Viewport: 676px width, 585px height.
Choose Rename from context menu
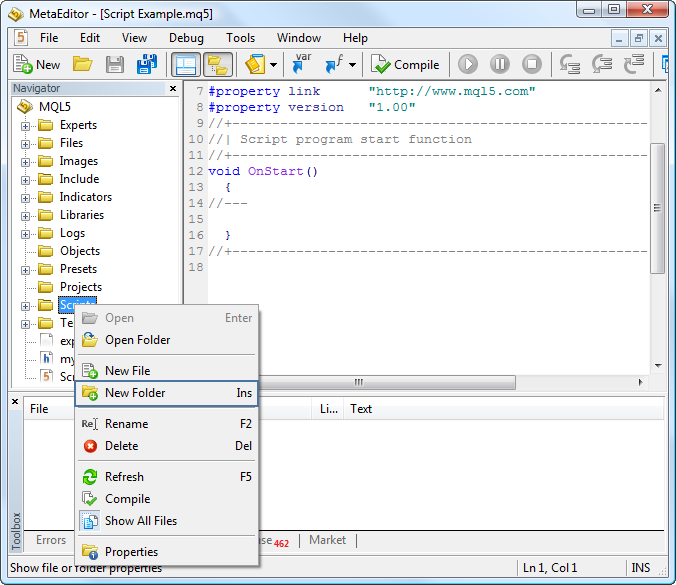pos(166,424)
